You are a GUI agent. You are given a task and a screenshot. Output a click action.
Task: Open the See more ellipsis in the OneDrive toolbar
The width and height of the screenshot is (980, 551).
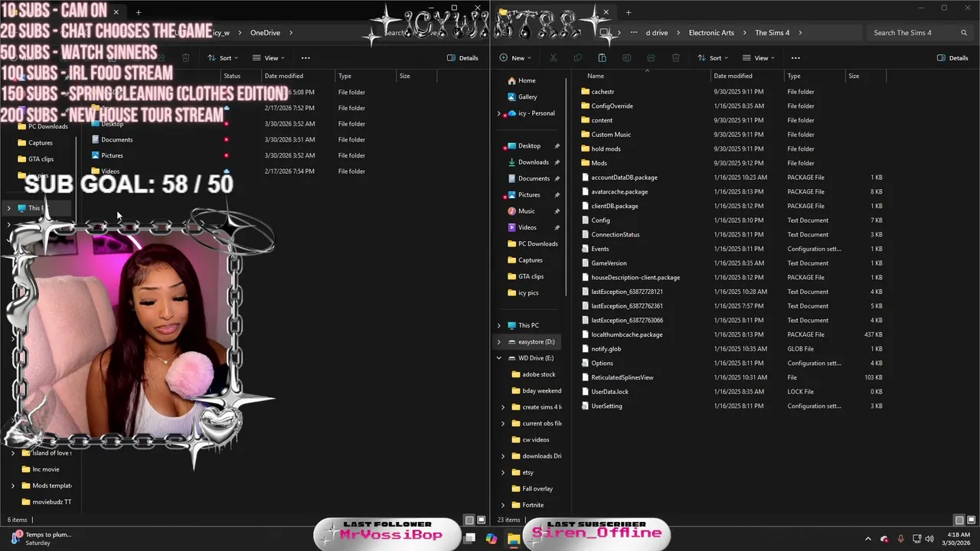pyautogui.click(x=305, y=58)
